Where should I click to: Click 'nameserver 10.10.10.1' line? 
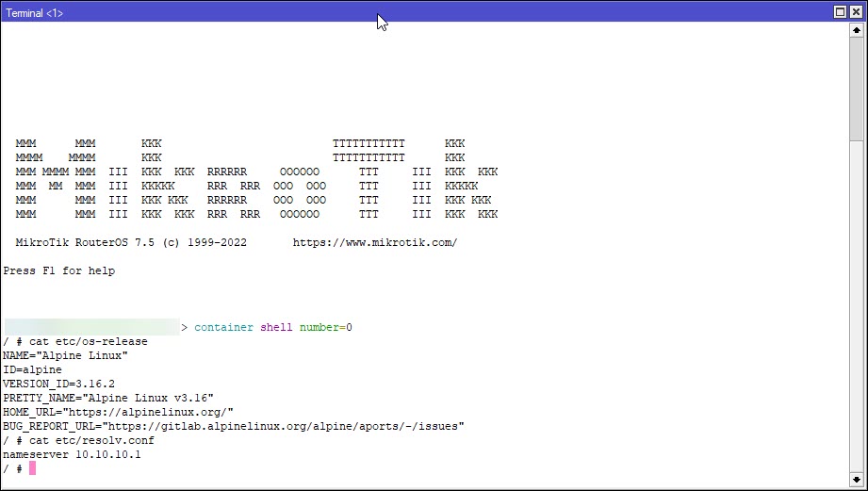(x=72, y=454)
